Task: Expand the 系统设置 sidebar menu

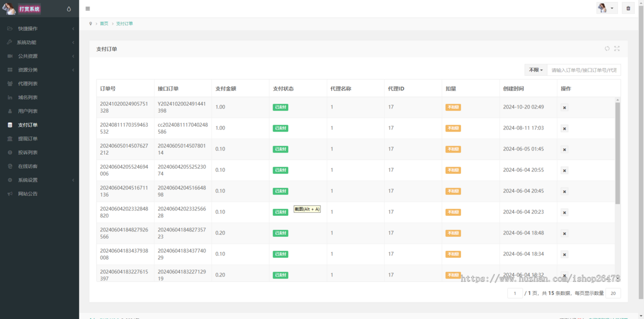Action: 40,180
